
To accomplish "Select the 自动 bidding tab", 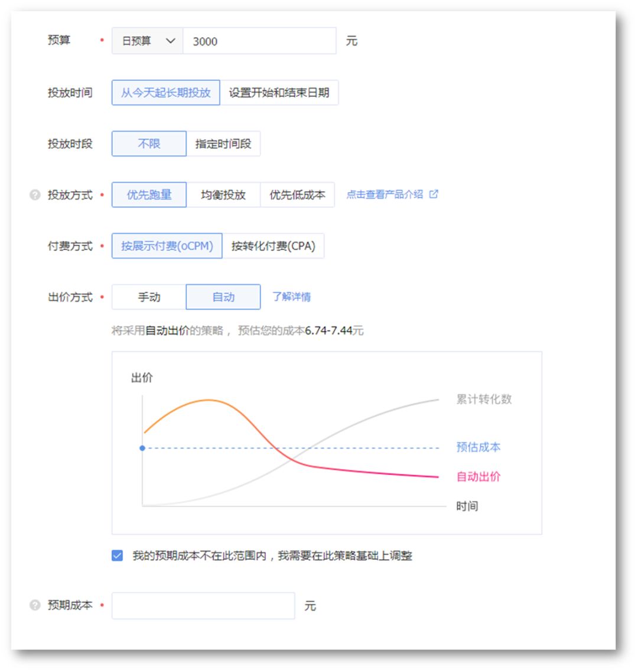I will (x=223, y=297).
